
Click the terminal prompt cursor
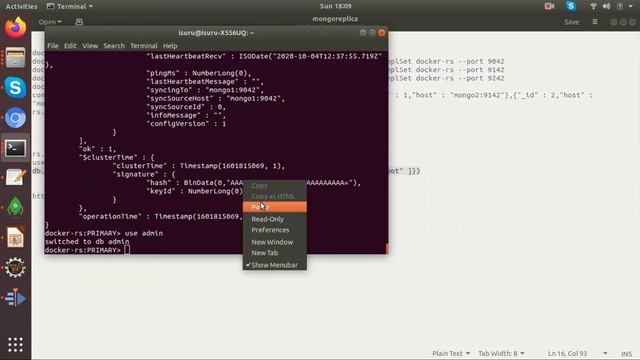[x=127, y=250]
